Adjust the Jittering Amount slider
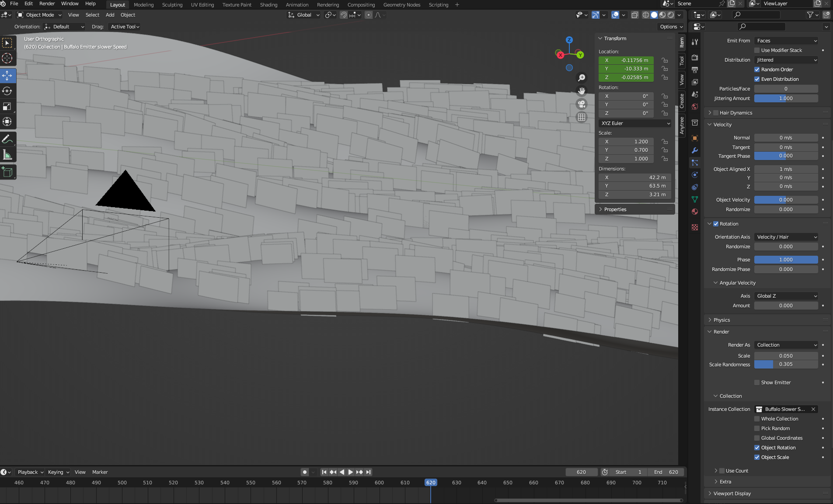This screenshot has height=504, width=833. (786, 98)
